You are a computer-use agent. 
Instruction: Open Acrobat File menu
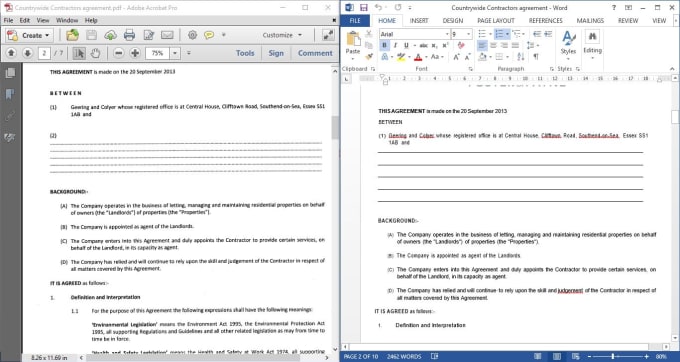(8, 20)
